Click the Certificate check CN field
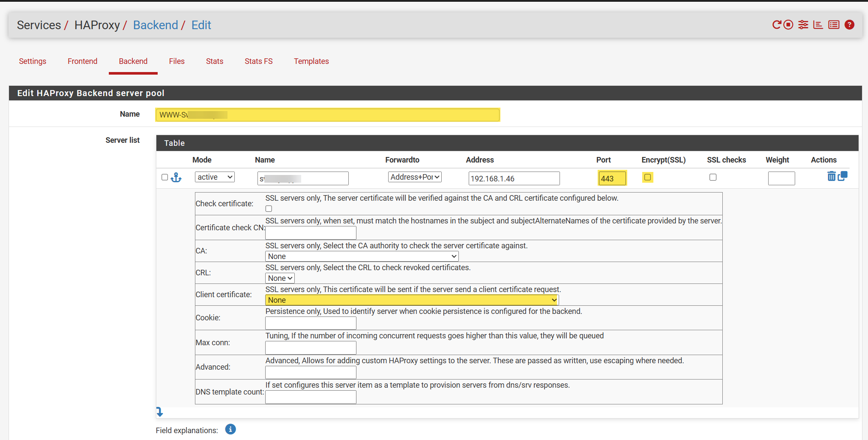Screen dimensions: 868x440 coord(311,233)
